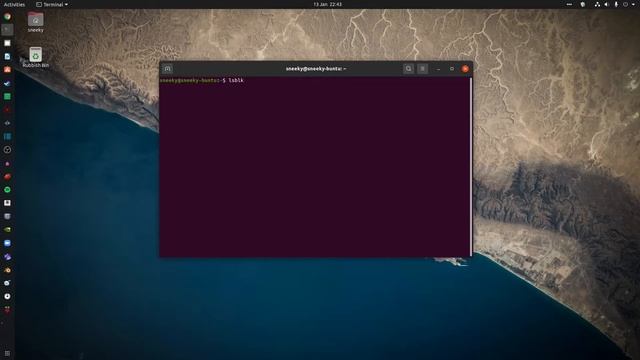Open the power icon in the top bar
The height and width of the screenshot is (360, 640).
pyautogui.click(x=625, y=4)
